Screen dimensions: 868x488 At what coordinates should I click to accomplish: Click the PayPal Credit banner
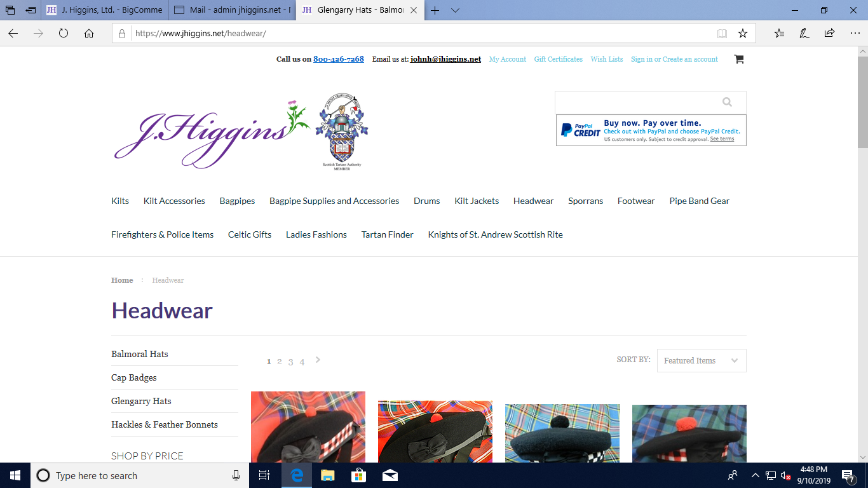[x=651, y=130]
